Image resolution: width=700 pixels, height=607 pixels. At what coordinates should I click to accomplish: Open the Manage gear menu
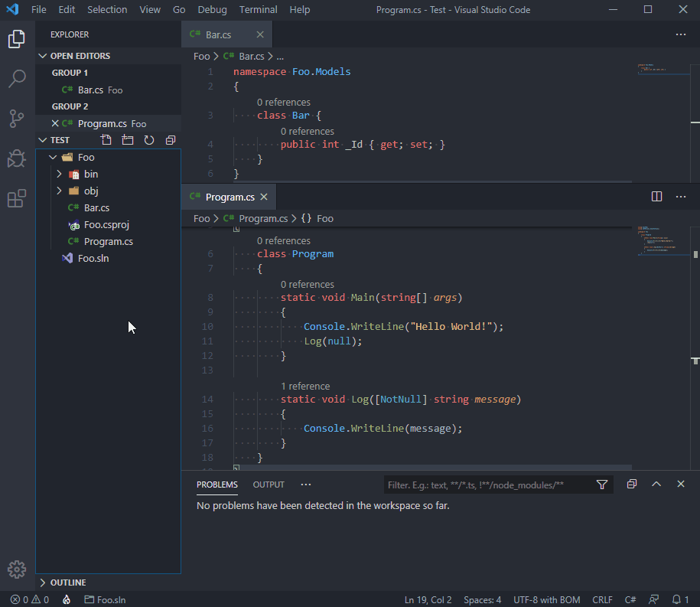[x=17, y=569]
